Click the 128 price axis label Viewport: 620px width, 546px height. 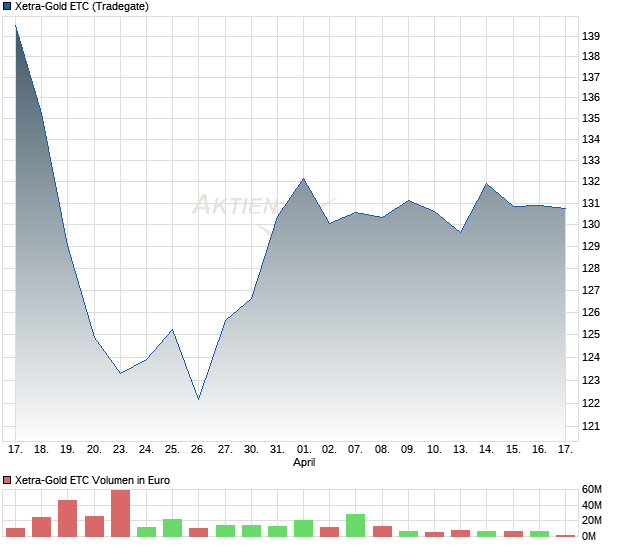pos(591,268)
